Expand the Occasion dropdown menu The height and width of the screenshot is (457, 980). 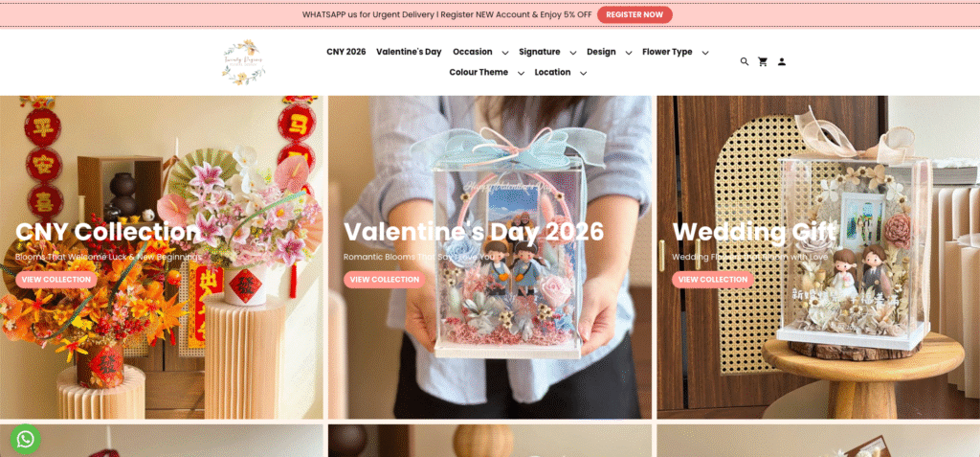(480, 52)
